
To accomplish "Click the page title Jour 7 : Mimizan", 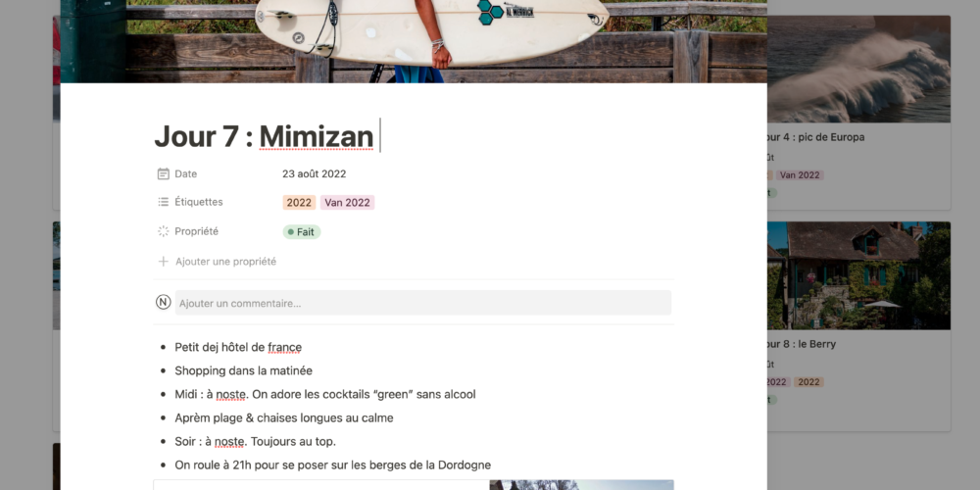I will pos(264,136).
